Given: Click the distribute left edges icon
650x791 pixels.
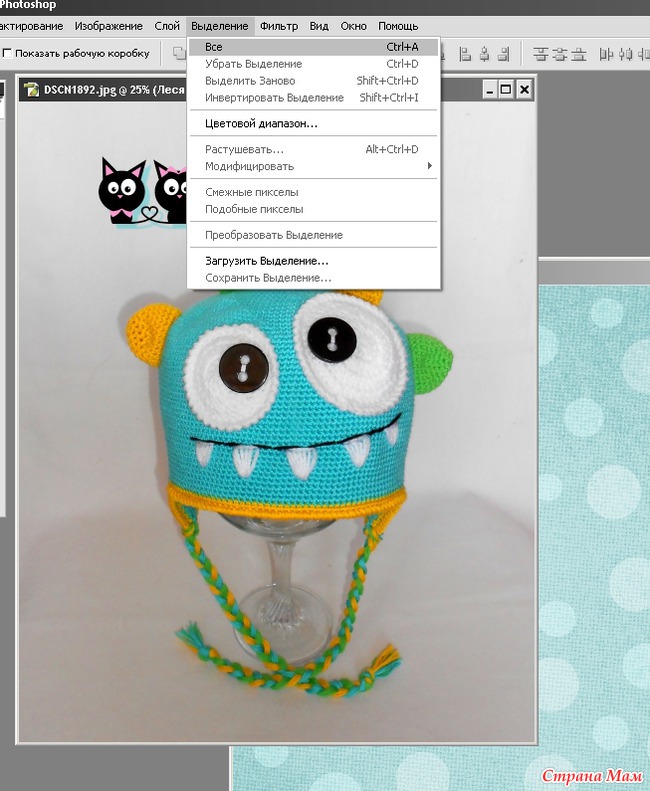Looking at the screenshot, I should point(605,54).
